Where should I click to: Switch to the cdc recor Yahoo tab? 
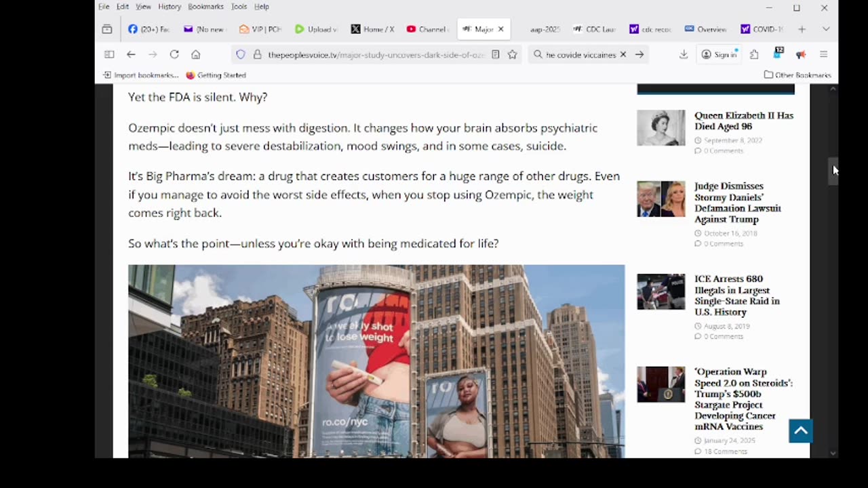pyautogui.click(x=650, y=29)
